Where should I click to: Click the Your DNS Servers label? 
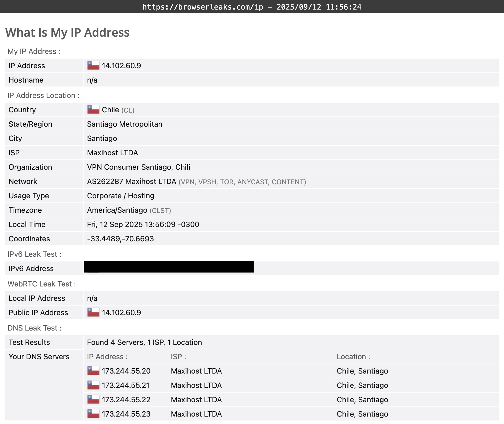(x=39, y=357)
